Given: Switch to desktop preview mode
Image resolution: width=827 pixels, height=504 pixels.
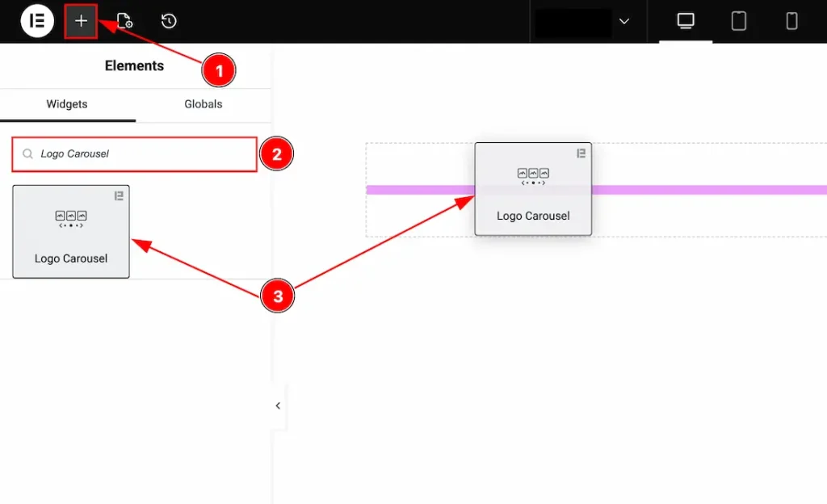Looking at the screenshot, I should [686, 21].
